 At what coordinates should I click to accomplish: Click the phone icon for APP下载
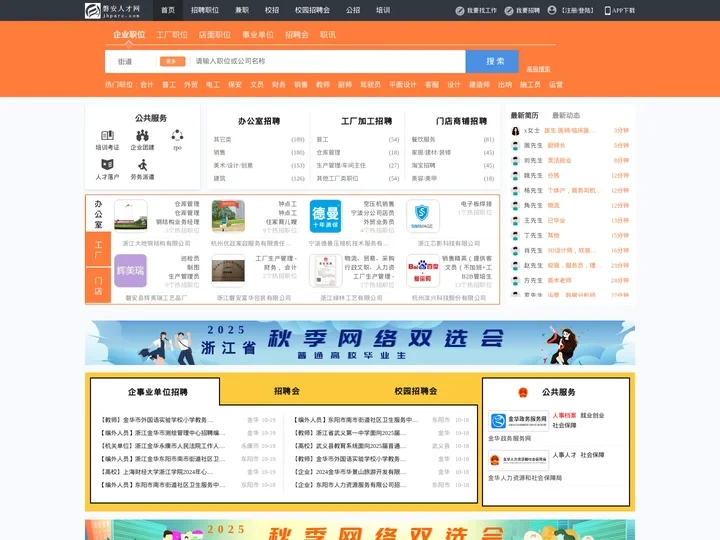608,11
